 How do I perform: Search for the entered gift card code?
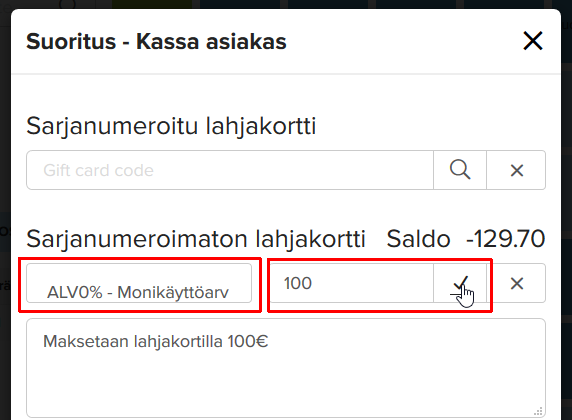point(460,170)
